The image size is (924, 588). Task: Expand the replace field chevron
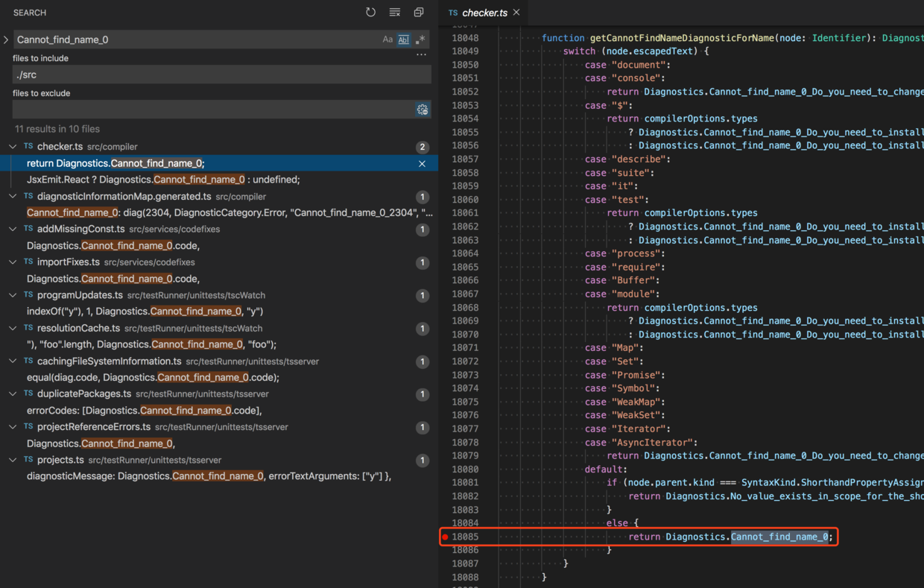click(x=6, y=39)
